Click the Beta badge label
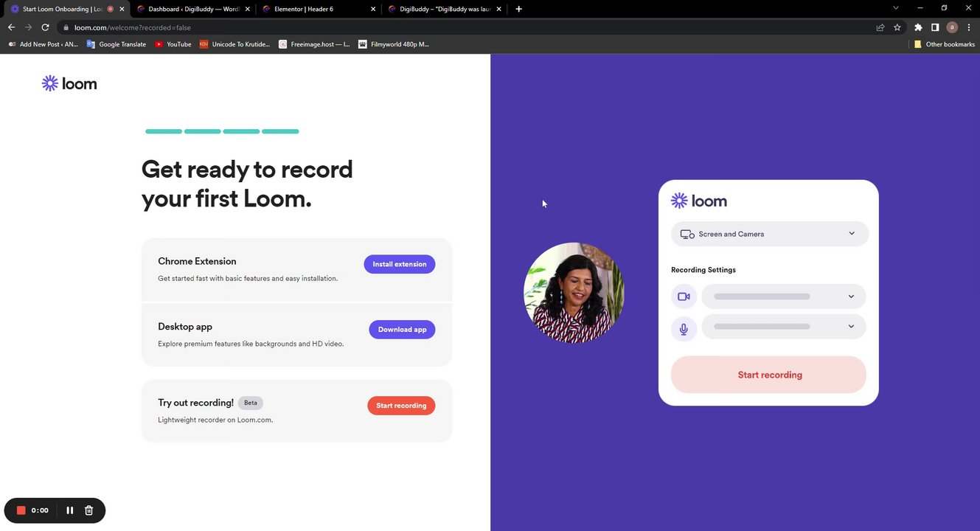 [x=251, y=403]
